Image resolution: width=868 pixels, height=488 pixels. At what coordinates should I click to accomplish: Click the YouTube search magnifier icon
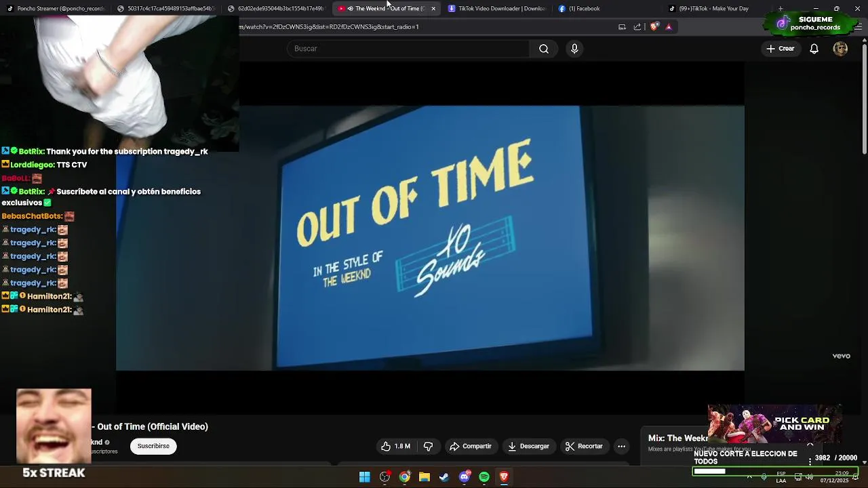coord(544,49)
